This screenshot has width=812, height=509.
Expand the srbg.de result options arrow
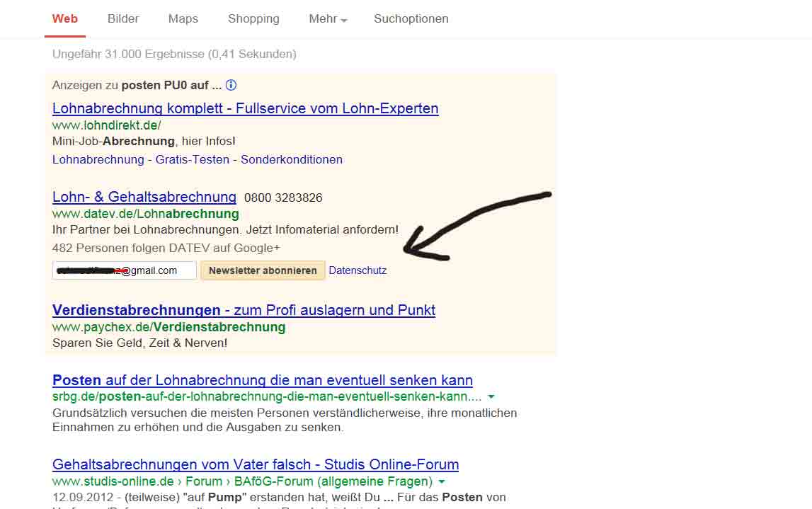pyautogui.click(x=491, y=397)
